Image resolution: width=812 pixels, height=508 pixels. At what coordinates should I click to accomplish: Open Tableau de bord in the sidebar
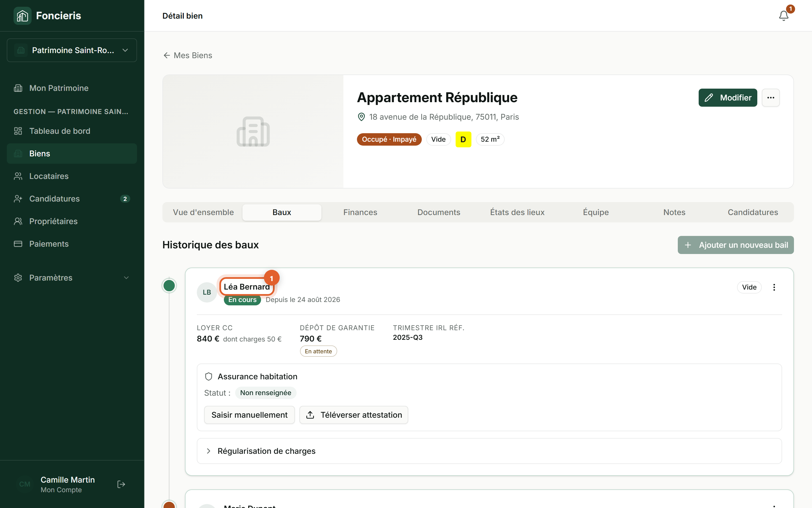72,131
